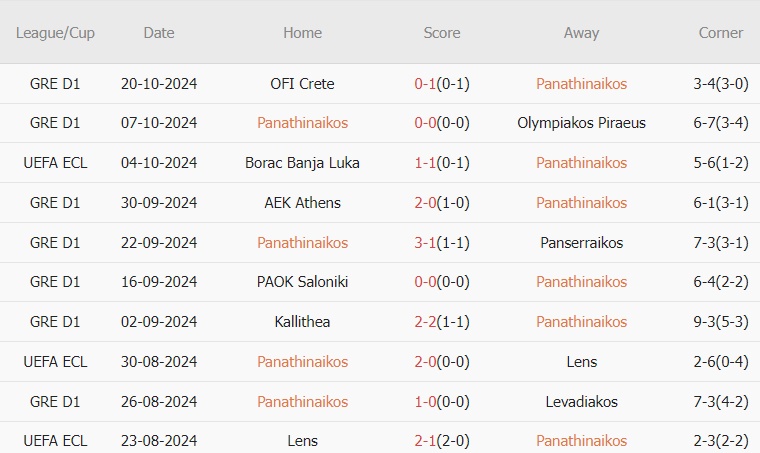Select Olympiakos Piraeus team name
The height and width of the screenshot is (453, 760).
[x=581, y=123]
